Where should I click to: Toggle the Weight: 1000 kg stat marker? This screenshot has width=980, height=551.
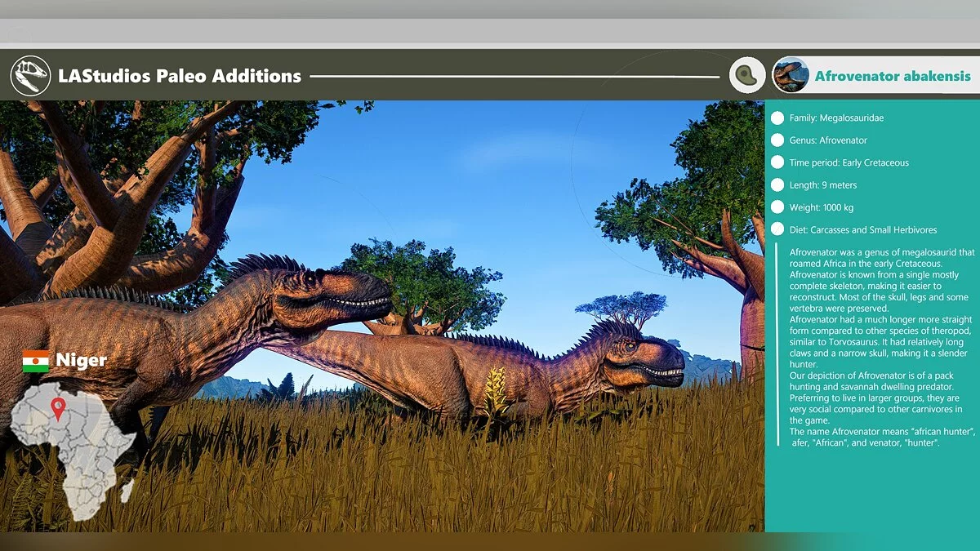[776, 207]
